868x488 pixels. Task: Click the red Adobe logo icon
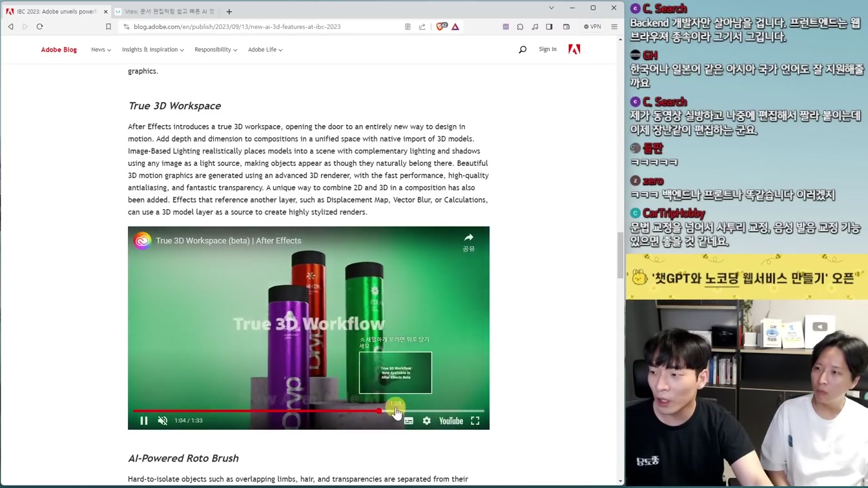point(574,49)
